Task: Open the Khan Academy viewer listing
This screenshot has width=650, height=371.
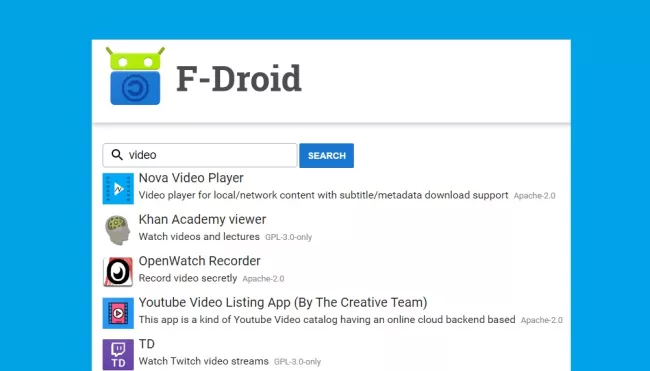Action: click(x=202, y=219)
